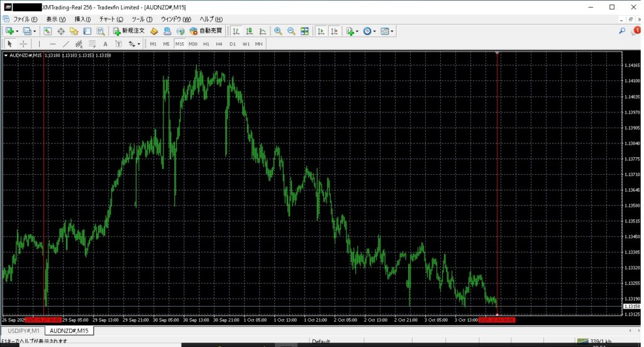Image resolution: width=644 pixels, height=347 pixels.
Task: Toggle the chart auto scroll button
Action: 321,31
